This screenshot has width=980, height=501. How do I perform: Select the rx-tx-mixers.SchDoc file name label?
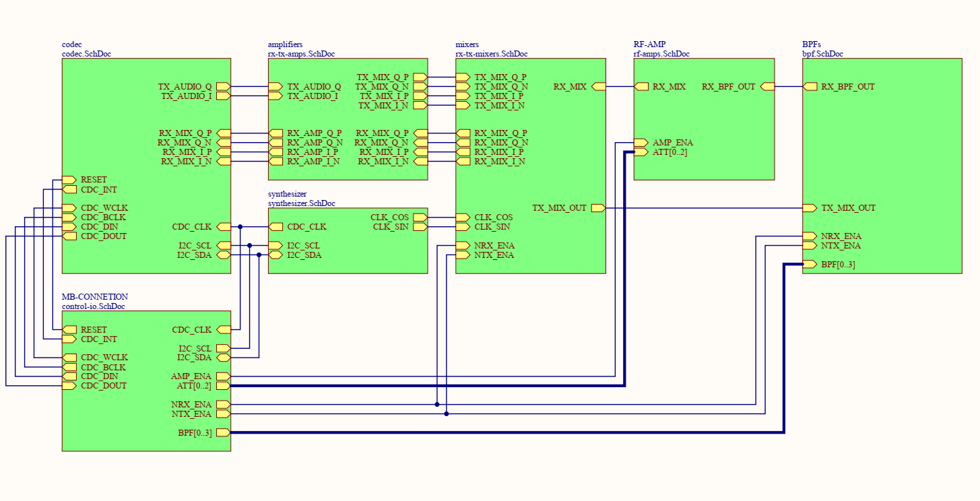pyautogui.click(x=491, y=54)
